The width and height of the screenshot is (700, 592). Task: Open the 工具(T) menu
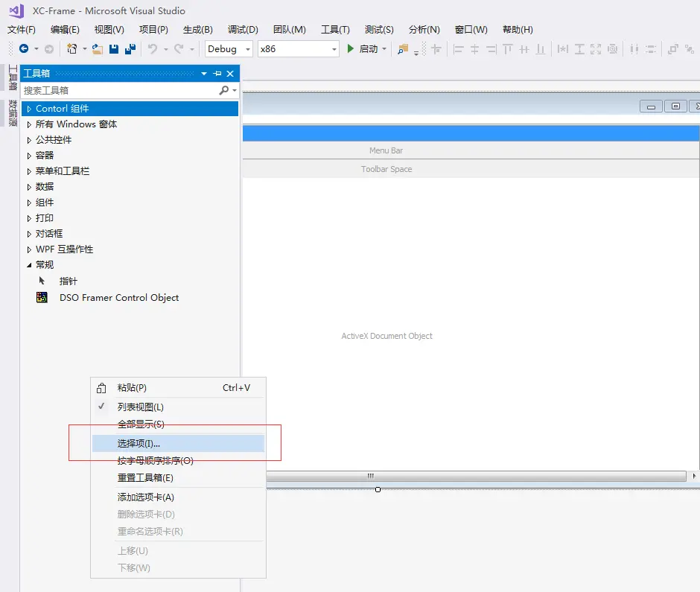click(335, 30)
